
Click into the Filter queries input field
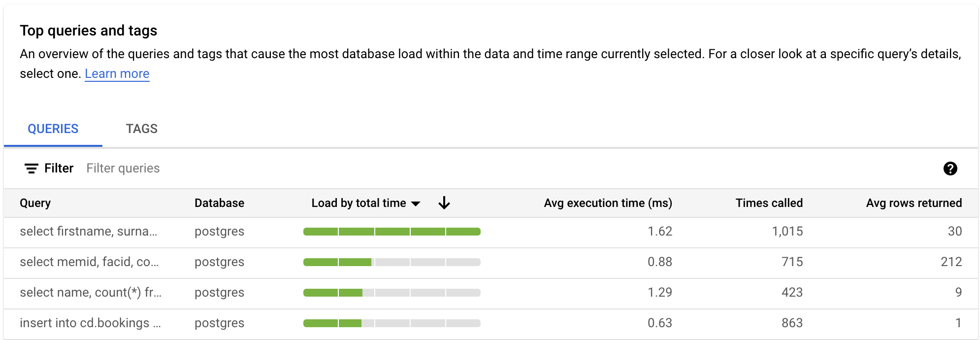(x=123, y=168)
